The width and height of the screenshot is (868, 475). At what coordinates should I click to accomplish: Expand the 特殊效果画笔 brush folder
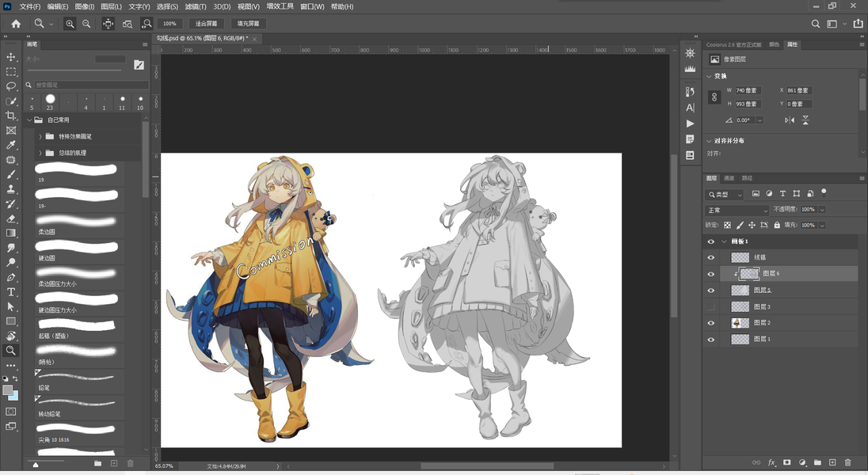40,136
